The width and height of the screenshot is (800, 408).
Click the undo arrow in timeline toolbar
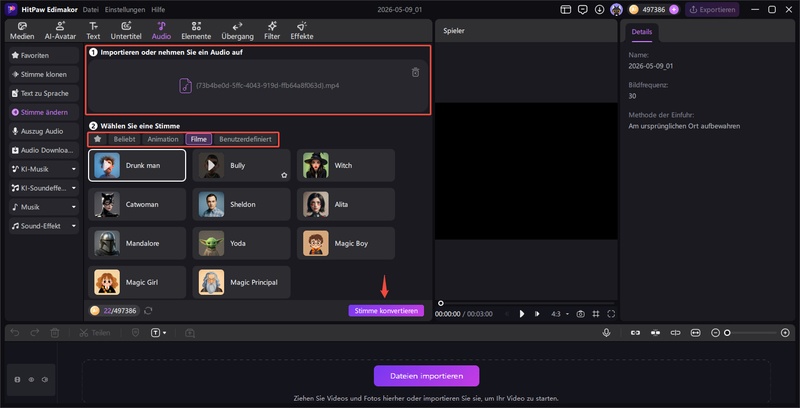[15, 333]
